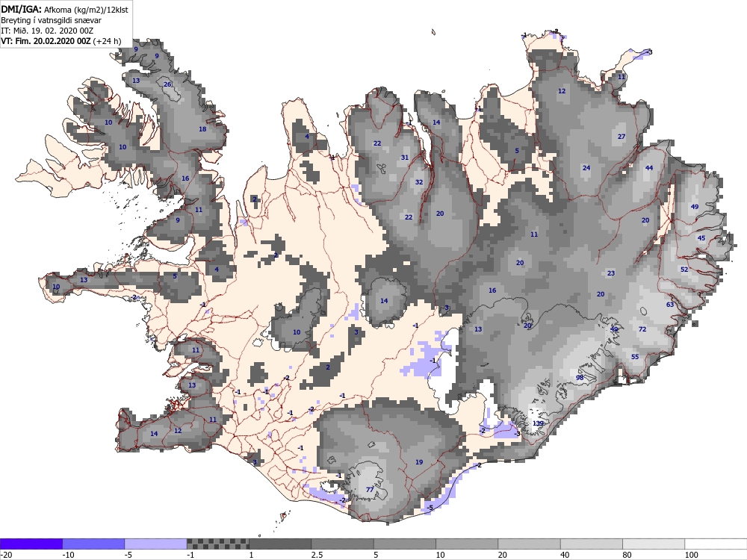Select the 24 value in the northeast
The width and height of the screenshot is (747, 560).
[586, 167]
